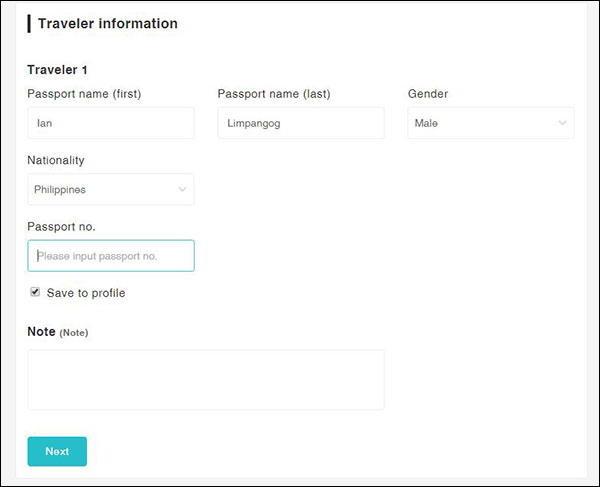Screen dimensions: 600x487
Task: Click the black bar beside Traveler information
Action: pos(29,24)
